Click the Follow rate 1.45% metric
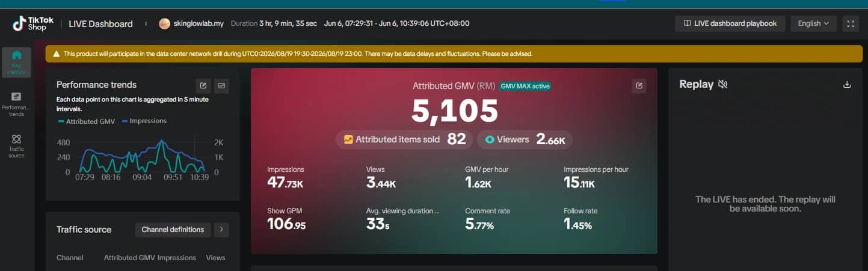This screenshot has width=868, height=271. [x=580, y=219]
